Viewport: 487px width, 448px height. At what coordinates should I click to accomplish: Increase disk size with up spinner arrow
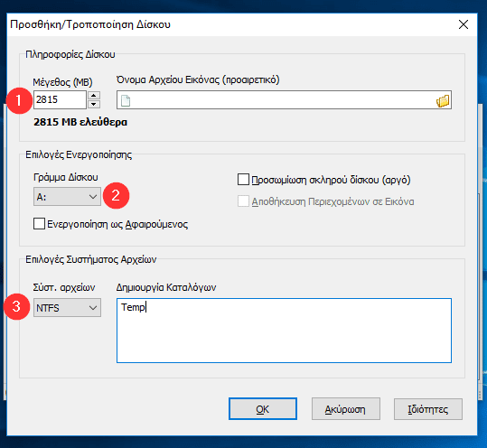(94, 96)
